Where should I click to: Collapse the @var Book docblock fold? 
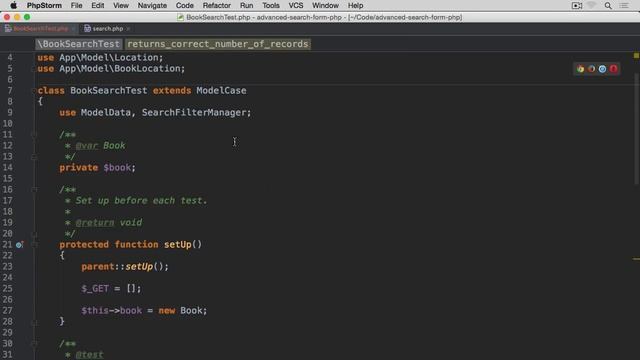[x=34, y=135]
